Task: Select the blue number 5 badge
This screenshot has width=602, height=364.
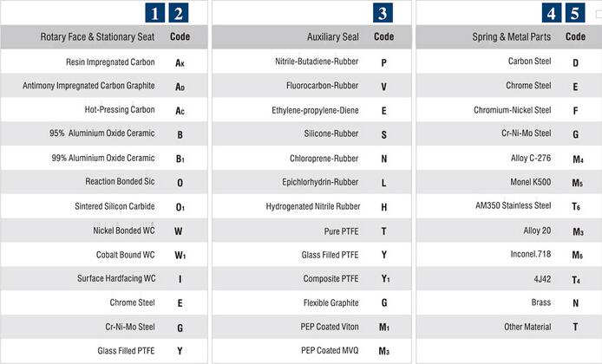Action: (x=574, y=13)
